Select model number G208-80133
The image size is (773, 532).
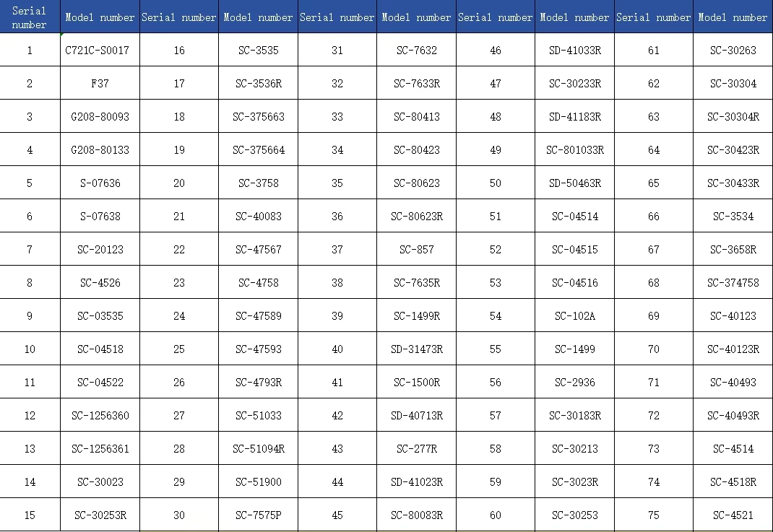[100, 149]
